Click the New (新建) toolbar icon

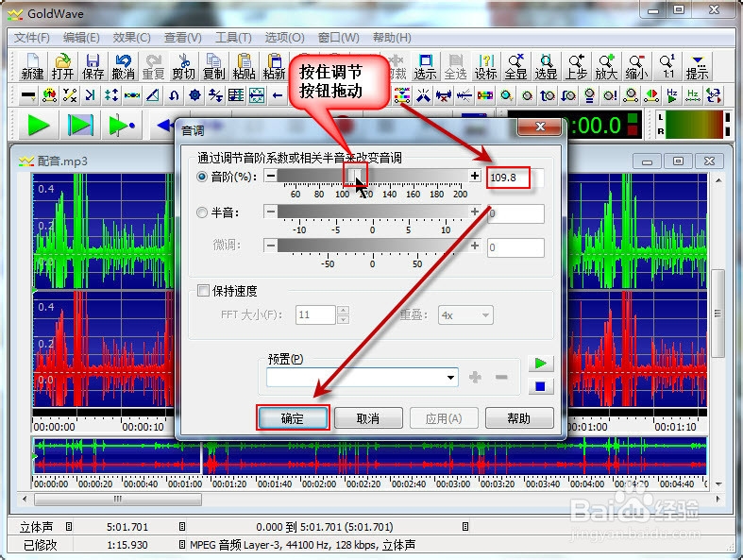[32, 66]
